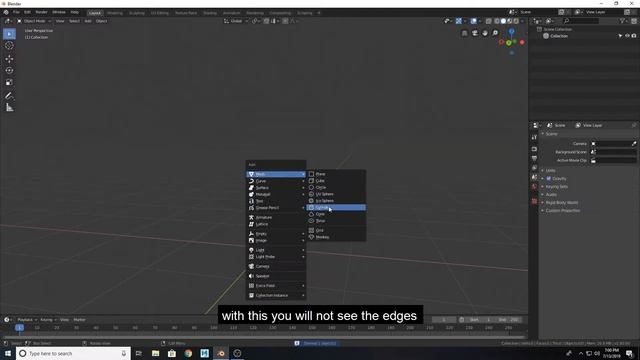Click the zoom magnifier icon in viewport
The image size is (640, 360).
click(495, 33)
